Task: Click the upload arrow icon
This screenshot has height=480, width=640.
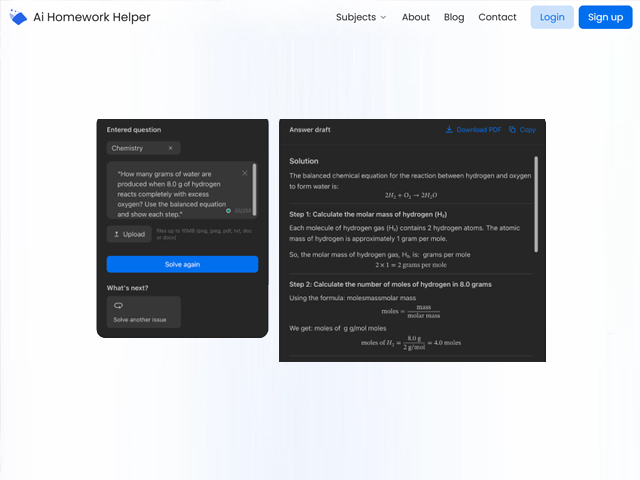Action: [116, 234]
